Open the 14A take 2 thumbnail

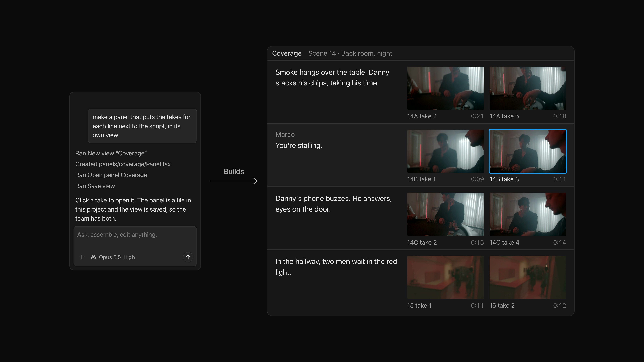point(445,88)
